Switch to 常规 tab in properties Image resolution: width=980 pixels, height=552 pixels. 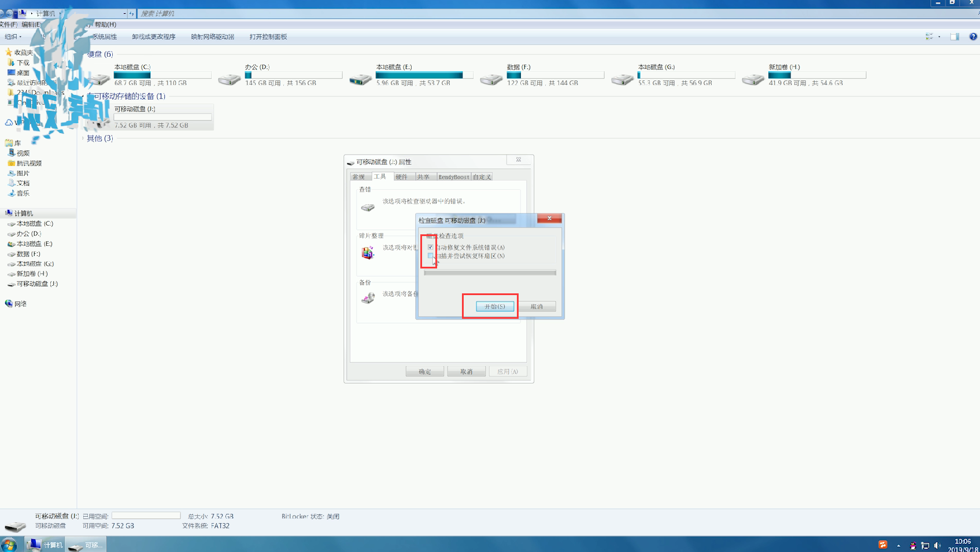pyautogui.click(x=358, y=177)
